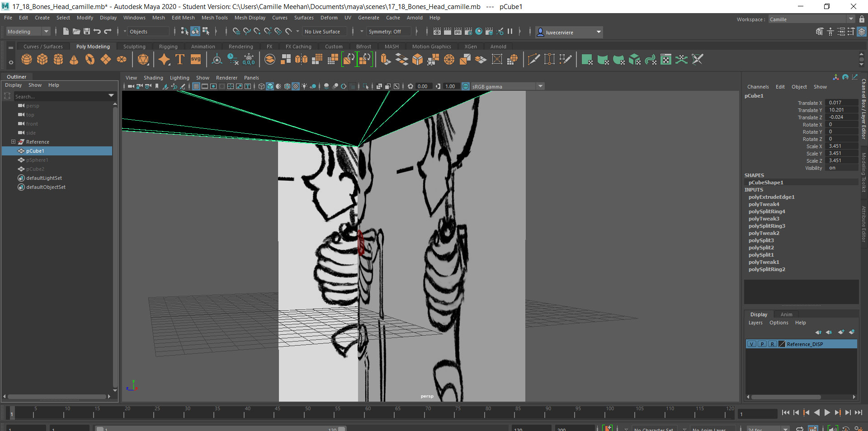Create a polygon cylinder from the shelf
The height and width of the screenshot is (431, 868).
(x=58, y=59)
